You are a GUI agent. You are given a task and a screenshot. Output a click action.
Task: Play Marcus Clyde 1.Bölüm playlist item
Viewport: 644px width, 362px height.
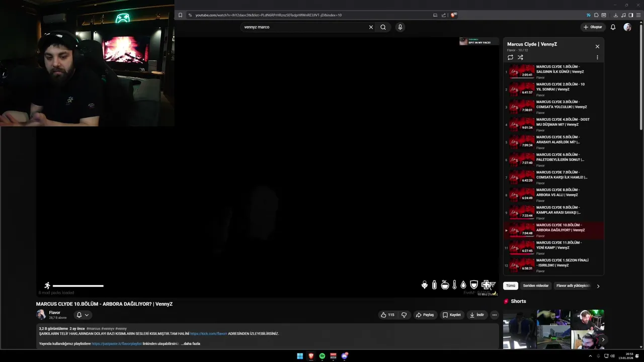(x=553, y=71)
